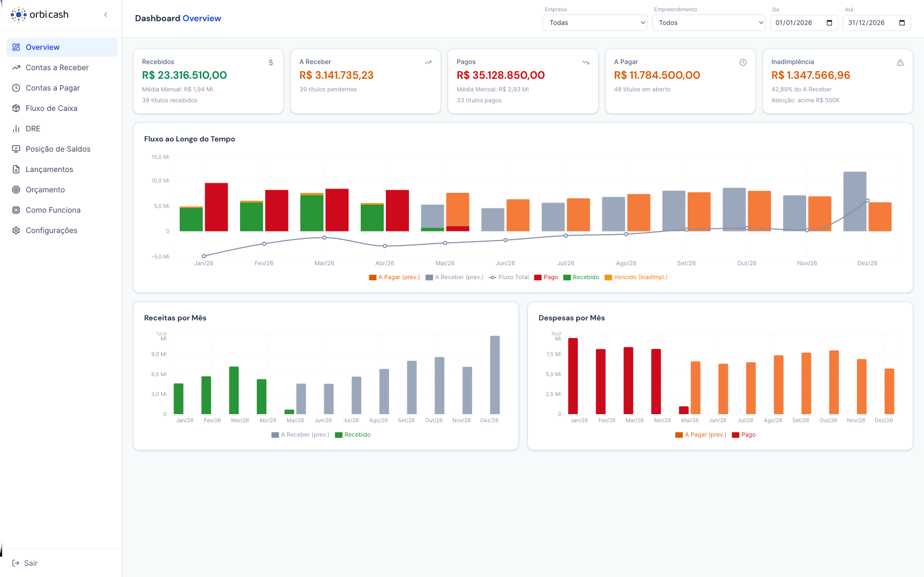
Task: Click 'Atenção: acima R$ 500K' text
Action: click(x=806, y=101)
